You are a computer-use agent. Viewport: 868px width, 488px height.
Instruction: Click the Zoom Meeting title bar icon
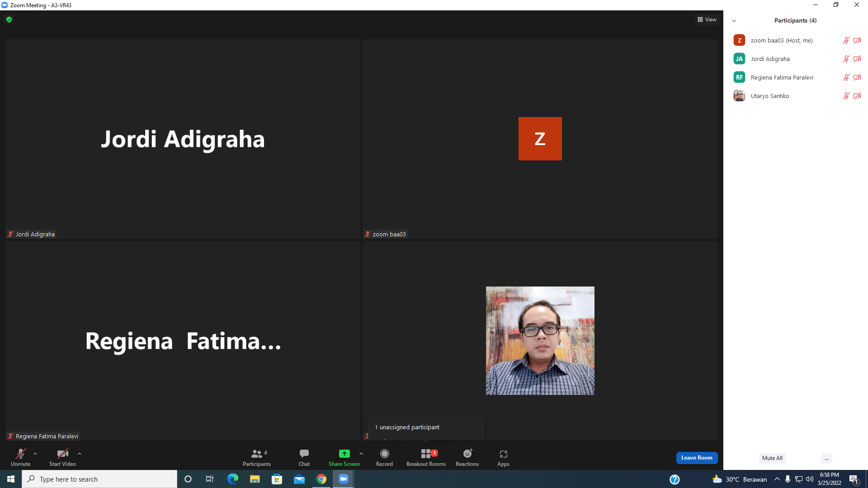pos(5,5)
